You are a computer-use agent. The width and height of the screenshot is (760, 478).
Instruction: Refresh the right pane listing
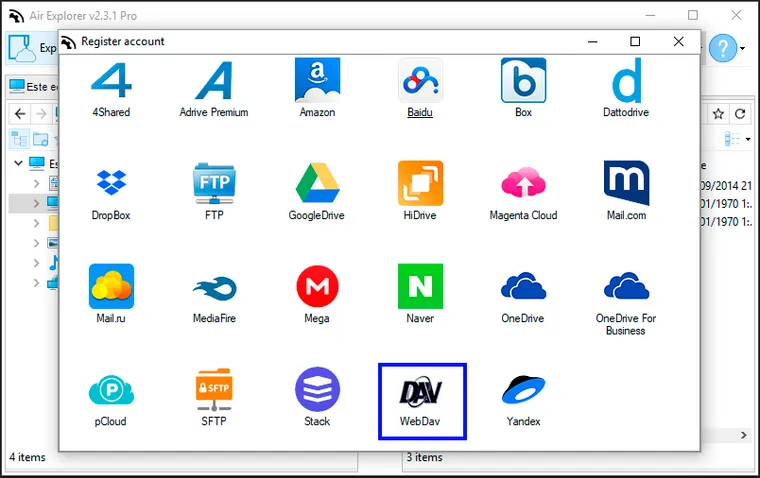740,114
